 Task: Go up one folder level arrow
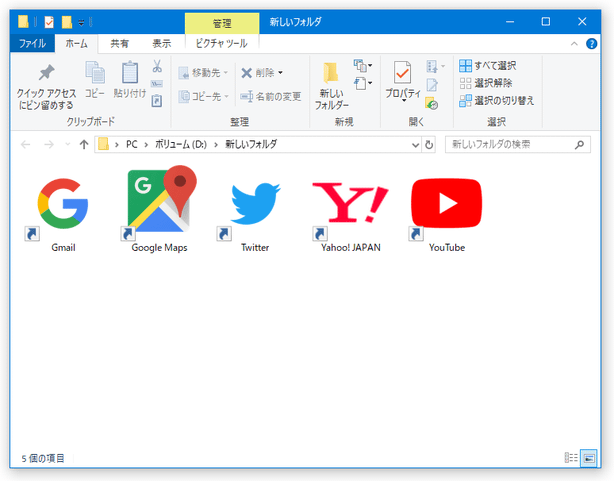tap(83, 145)
